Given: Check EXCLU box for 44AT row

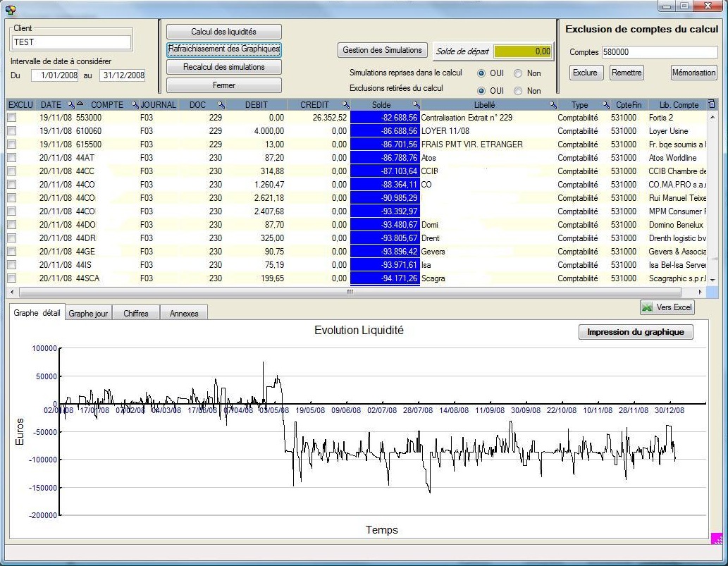Looking at the screenshot, I should [12, 158].
